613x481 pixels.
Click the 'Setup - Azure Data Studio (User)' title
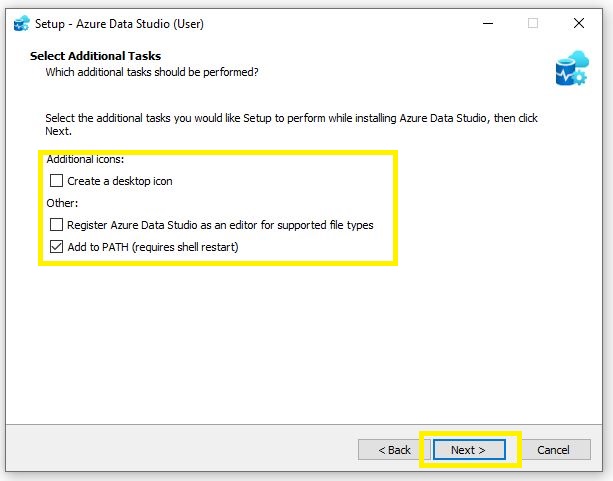pyautogui.click(x=119, y=24)
